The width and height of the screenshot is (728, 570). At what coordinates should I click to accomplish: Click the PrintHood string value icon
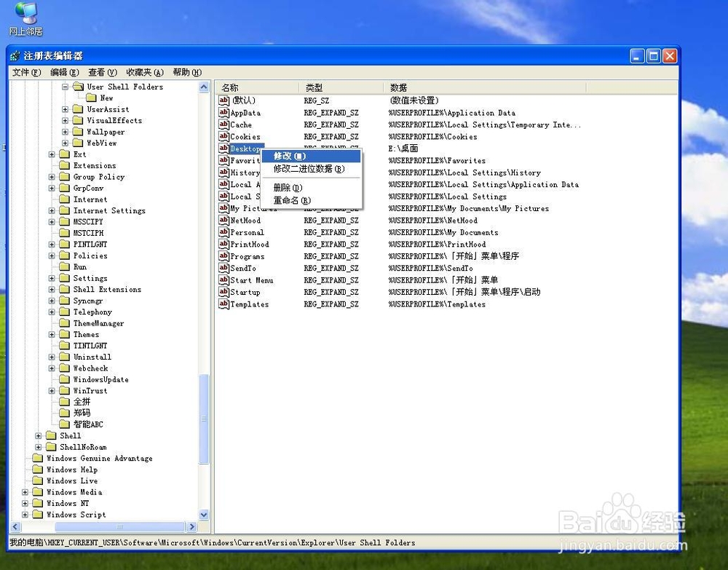pyautogui.click(x=223, y=244)
